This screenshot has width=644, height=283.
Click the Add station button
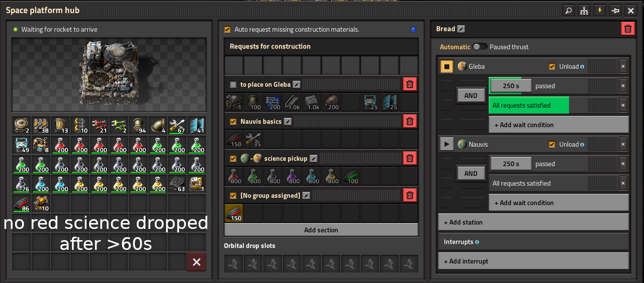click(x=534, y=222)
